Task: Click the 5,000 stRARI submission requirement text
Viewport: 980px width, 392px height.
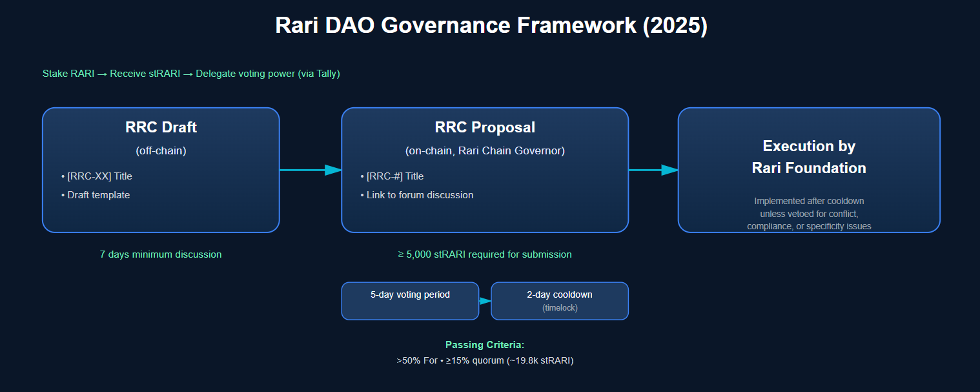Action: coord(485,254)
